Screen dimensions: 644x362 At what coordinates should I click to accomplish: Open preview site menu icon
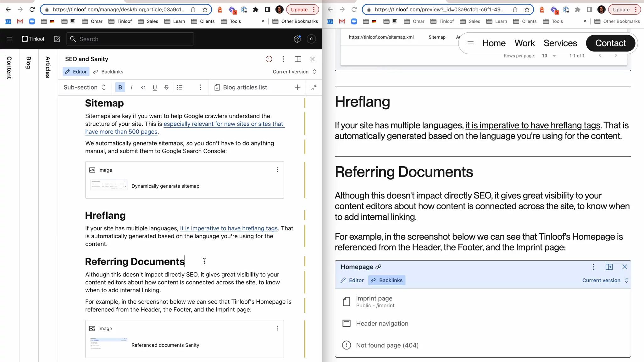[x=470, y=43]
